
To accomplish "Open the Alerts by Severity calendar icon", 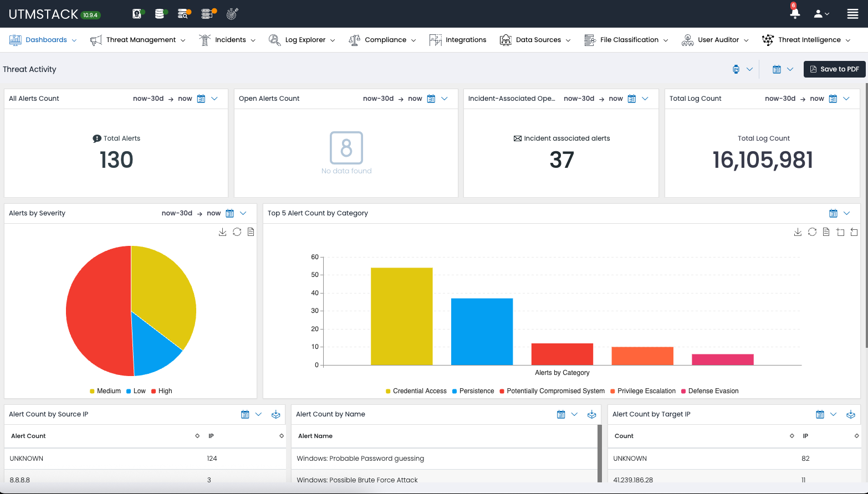I will pyautogui.click(x=230, y=213).
